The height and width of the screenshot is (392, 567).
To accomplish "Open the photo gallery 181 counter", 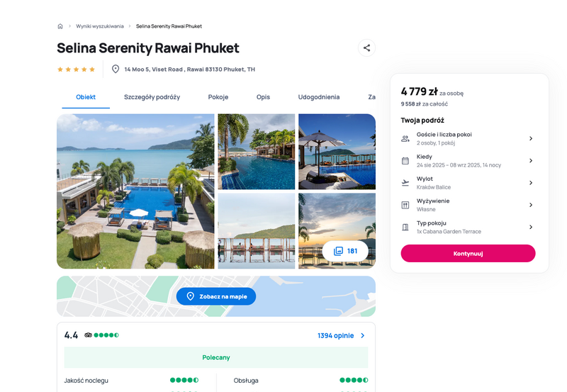I will pos(345,251).
